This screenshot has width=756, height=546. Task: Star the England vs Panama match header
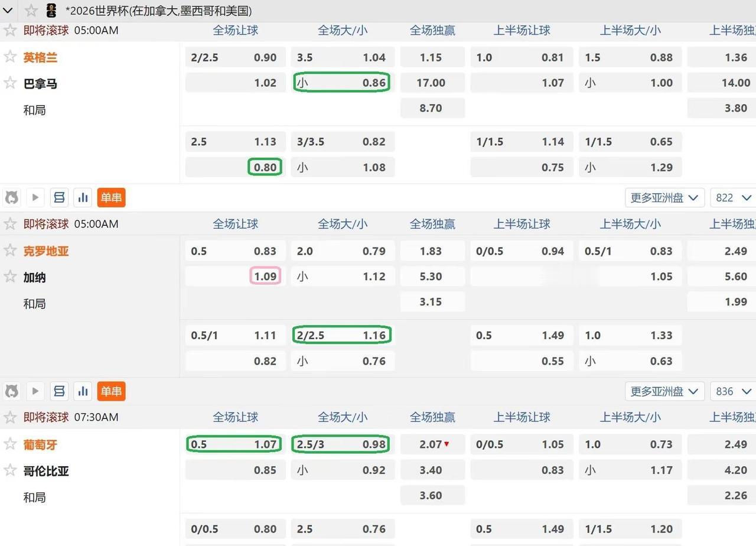pyautogui.click(x=10, y=30)
